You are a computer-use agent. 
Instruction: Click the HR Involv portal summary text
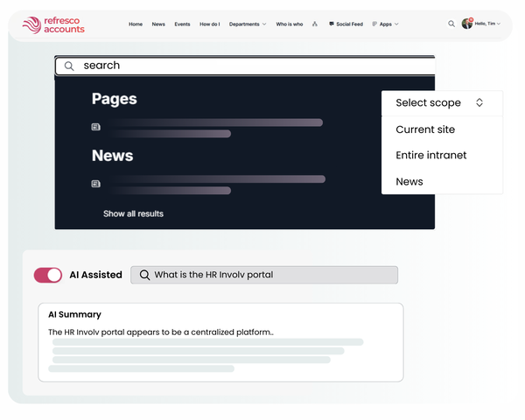pos(161,332)
